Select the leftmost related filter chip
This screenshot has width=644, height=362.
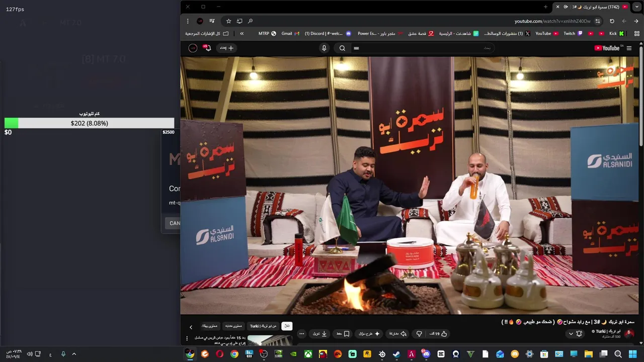(210, 326)
